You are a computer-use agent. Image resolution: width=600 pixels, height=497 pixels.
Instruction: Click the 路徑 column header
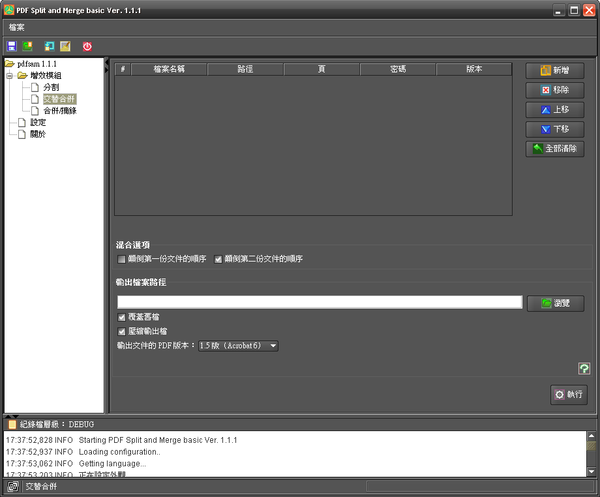pos(245,69)
